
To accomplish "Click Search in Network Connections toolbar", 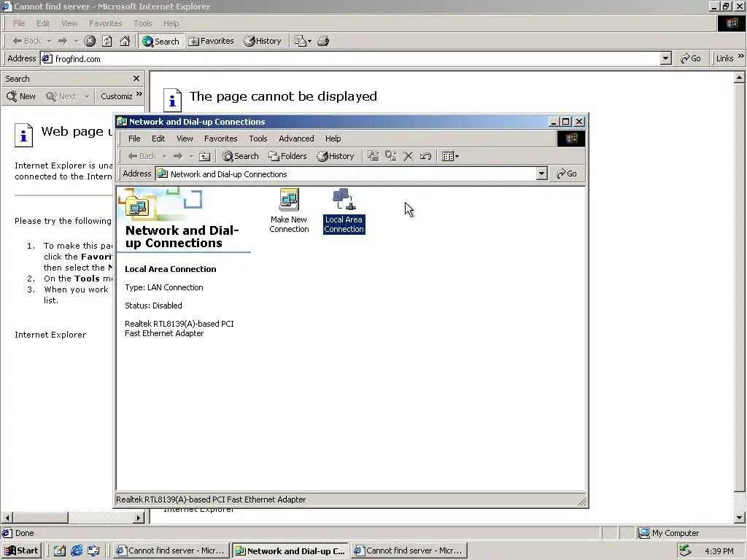I will pos(241,156).
